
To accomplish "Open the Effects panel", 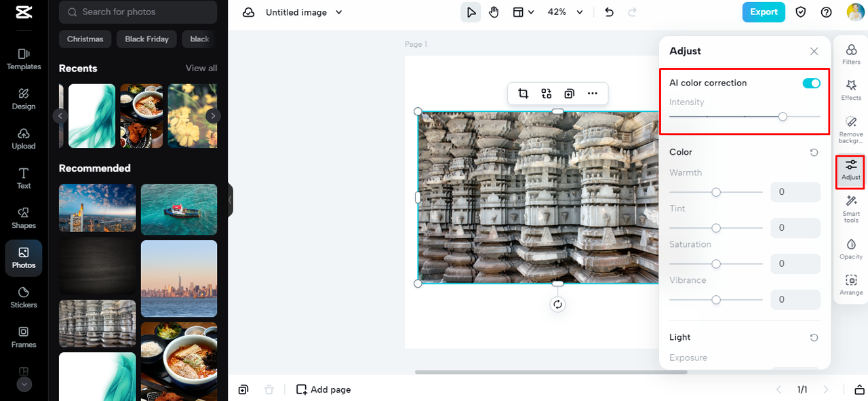I will point(851,90).
